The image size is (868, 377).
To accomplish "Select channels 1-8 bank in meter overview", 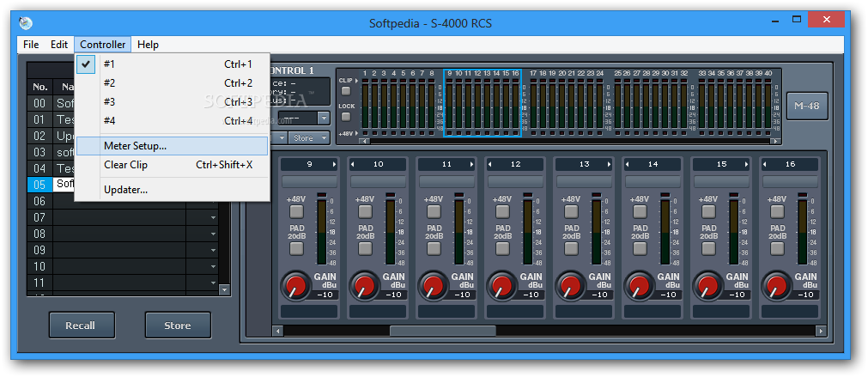I will click(398, 103).
